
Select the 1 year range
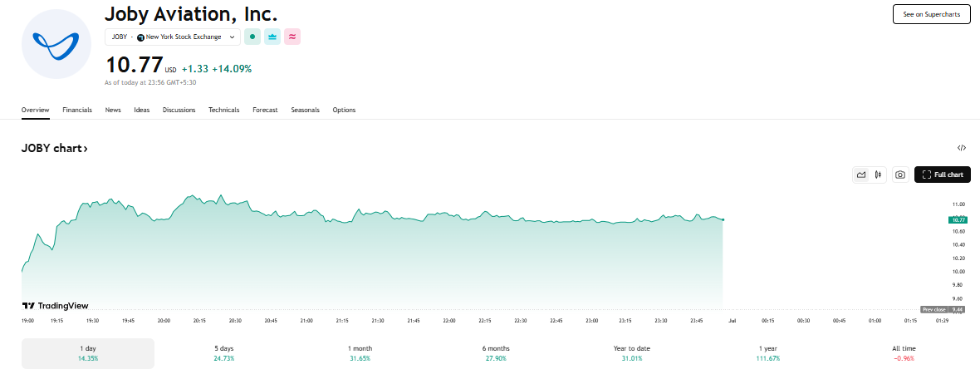click(x=768, y=353)
